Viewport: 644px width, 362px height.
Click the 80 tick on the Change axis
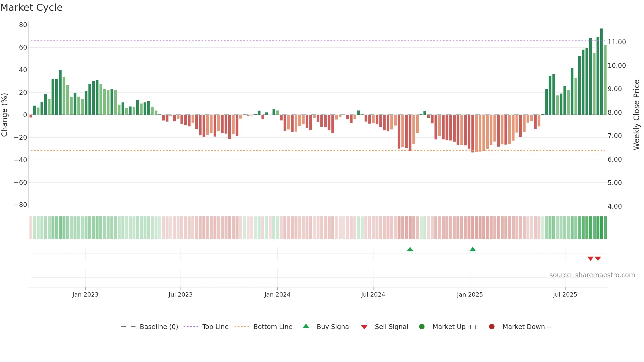pos(23,25)
